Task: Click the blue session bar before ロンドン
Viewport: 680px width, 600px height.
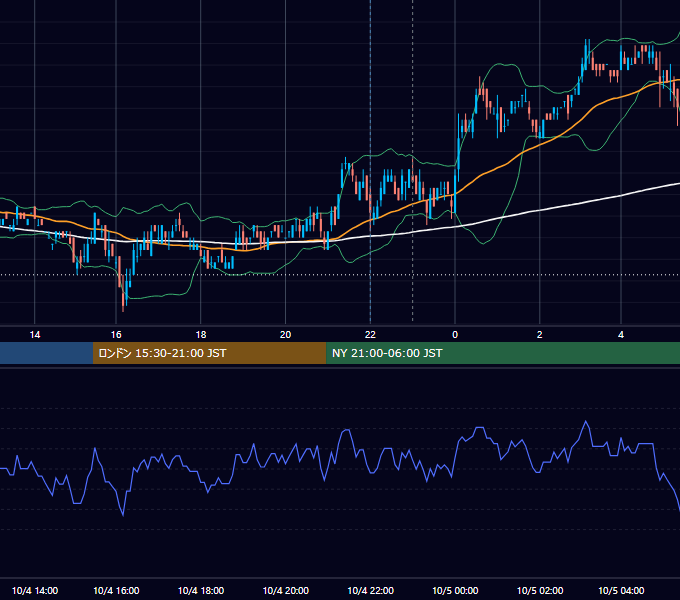Action: click(x=46, y=353)
